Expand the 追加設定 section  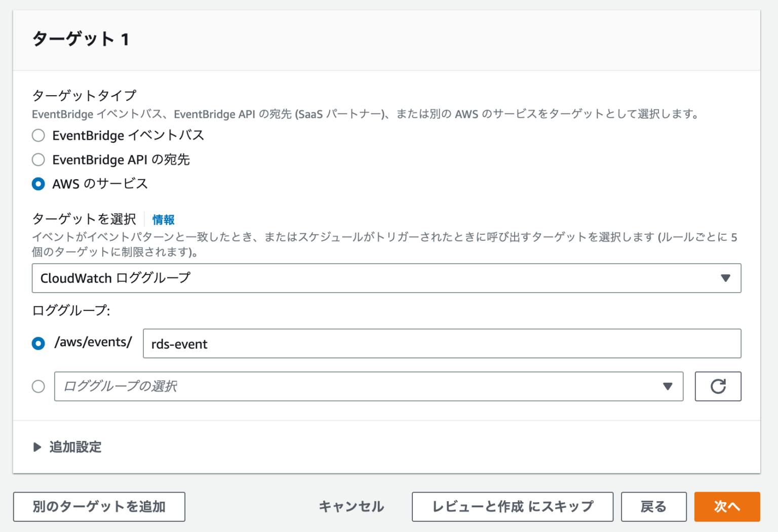coord(74,447)
